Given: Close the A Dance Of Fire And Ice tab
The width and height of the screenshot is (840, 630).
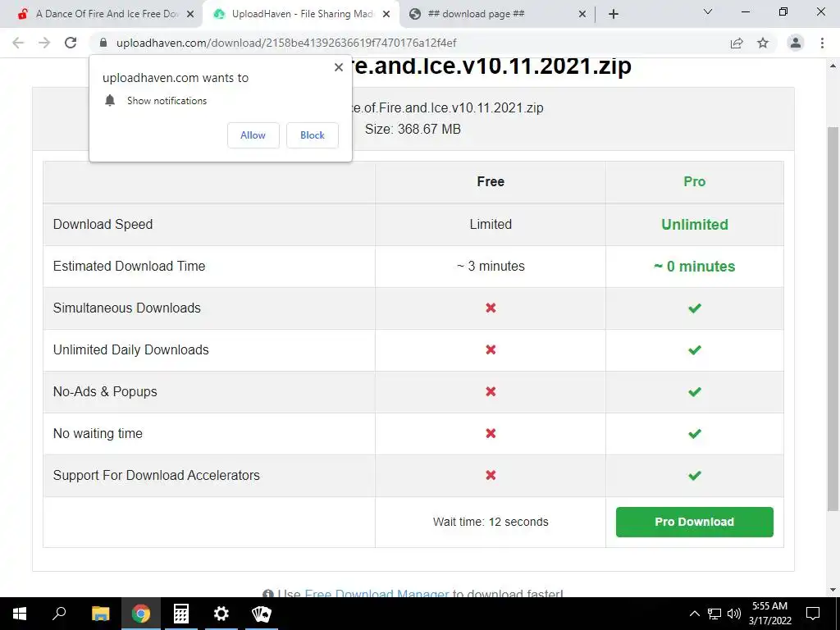Looking at the screenshot, I should (x=190, y=14).
